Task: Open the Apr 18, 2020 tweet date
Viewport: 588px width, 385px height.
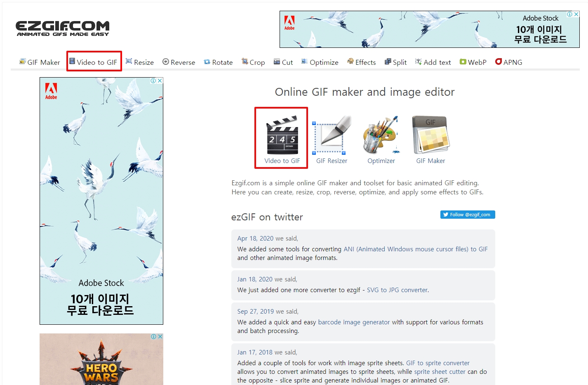Action: tap(255, 239)
